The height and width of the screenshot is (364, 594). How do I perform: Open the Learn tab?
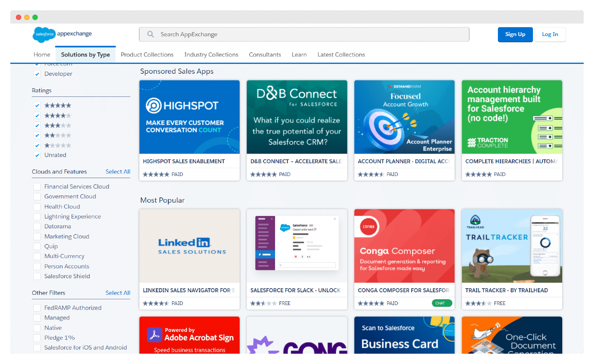pos(299,54)
